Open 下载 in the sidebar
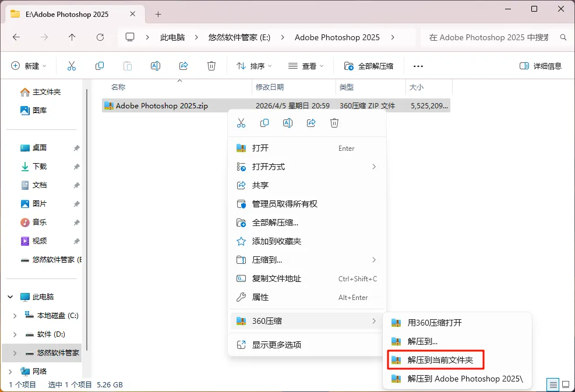Screen dimensions: 575x392 click(x=33, y=167)
